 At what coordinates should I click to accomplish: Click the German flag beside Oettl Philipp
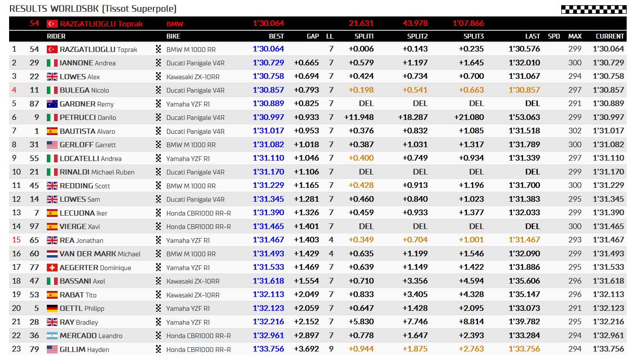(x=52, y=308)
